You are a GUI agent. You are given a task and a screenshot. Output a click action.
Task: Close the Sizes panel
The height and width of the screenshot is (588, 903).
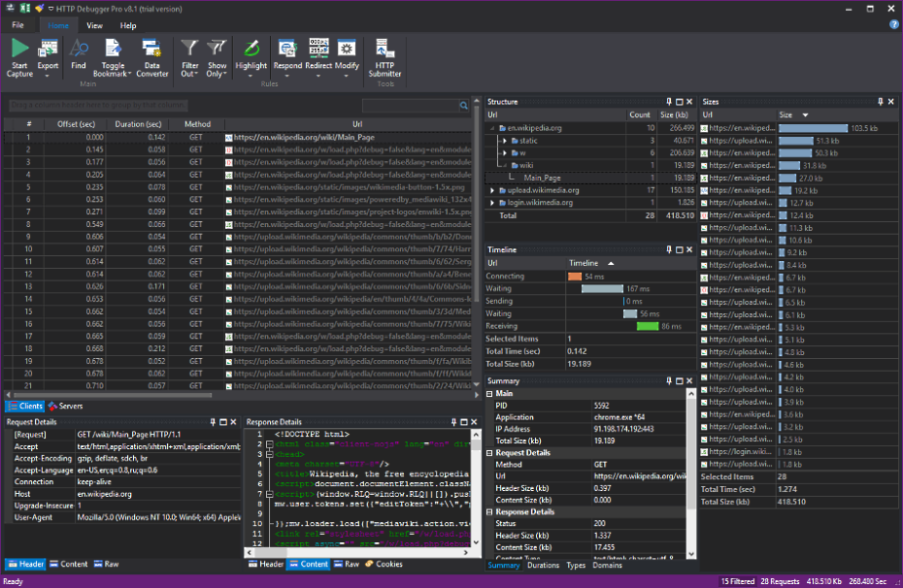click(891, 102)
